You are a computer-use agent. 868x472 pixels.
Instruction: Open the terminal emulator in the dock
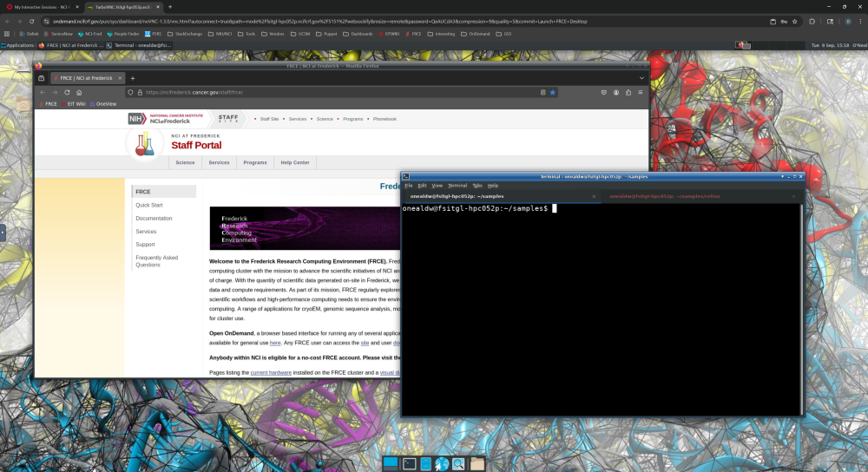[x=409, y=464]
